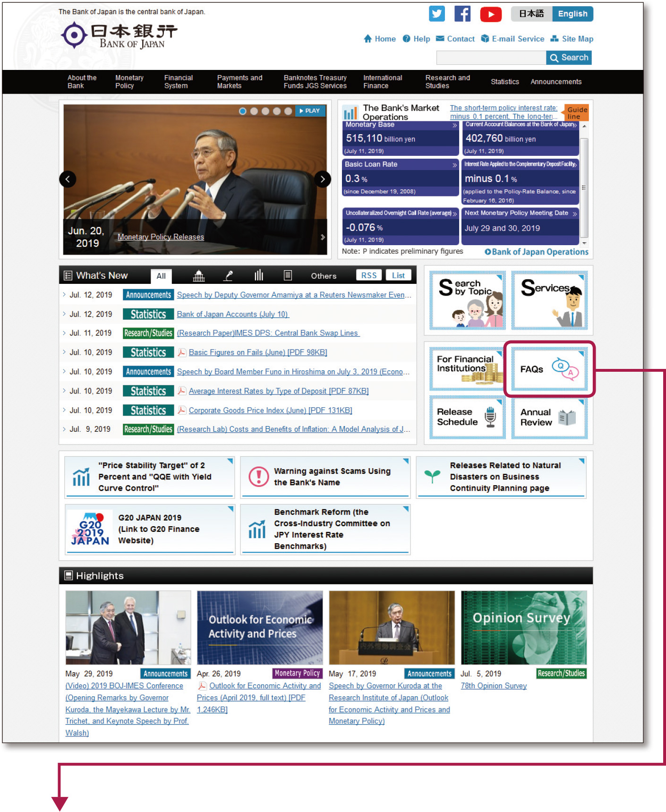Open International Finance menu
This screenshot has height=812, width=666.
383,82
